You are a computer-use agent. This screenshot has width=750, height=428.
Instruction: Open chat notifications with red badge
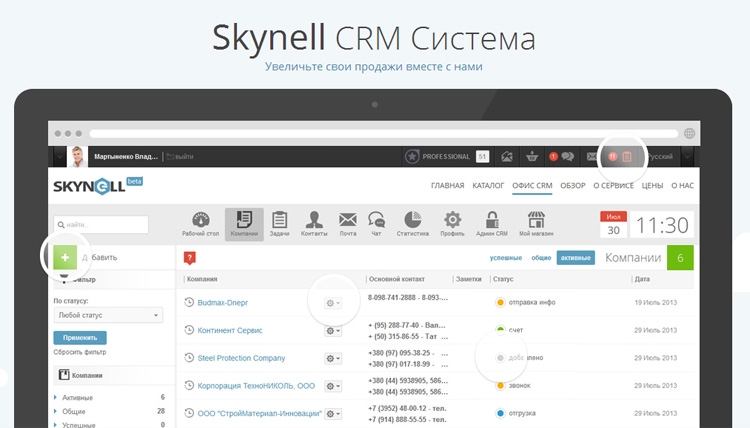pos(562,156)
